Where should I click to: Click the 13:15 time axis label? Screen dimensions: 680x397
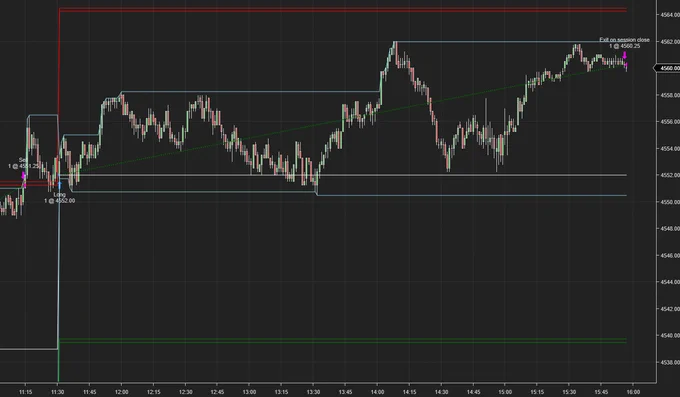point(281,392)
